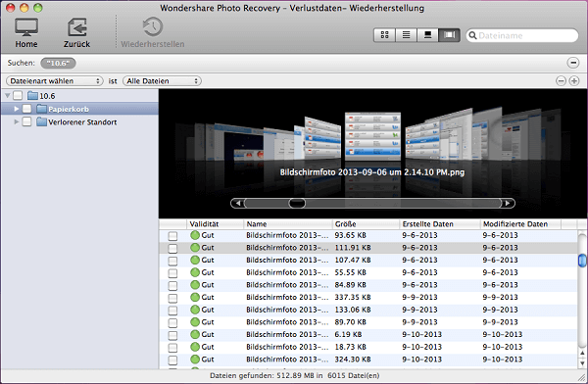This screenshot has width=588, height=384.
Task: Sort by the Erstellte Daten column
Action: coord(440,224)
